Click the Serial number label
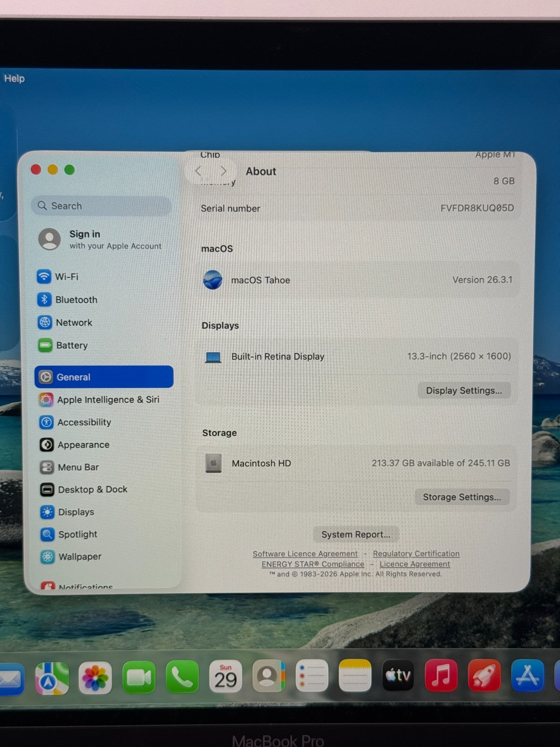 pyautogui.click(x=231, y=209)
